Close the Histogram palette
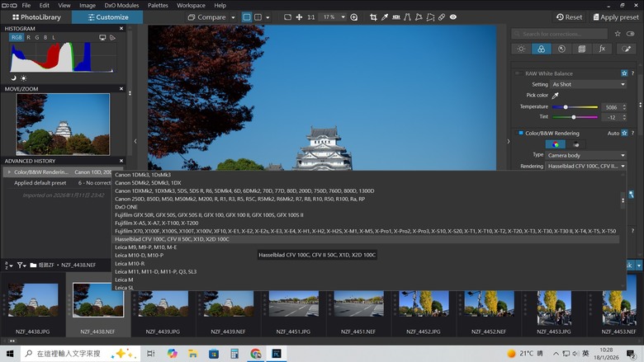 coord(121,28)
